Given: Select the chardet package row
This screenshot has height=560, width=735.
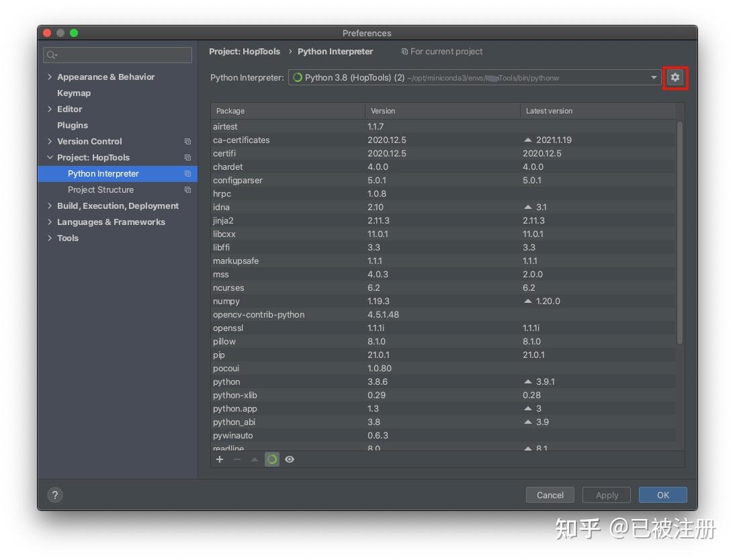Looking at the screenshot, I should coord(443,167).
